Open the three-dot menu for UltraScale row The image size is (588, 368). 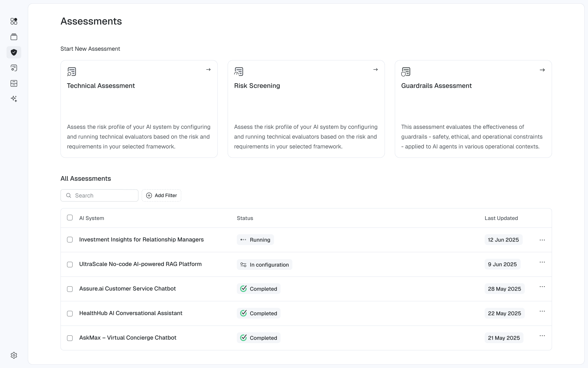(x=542, y=262)
